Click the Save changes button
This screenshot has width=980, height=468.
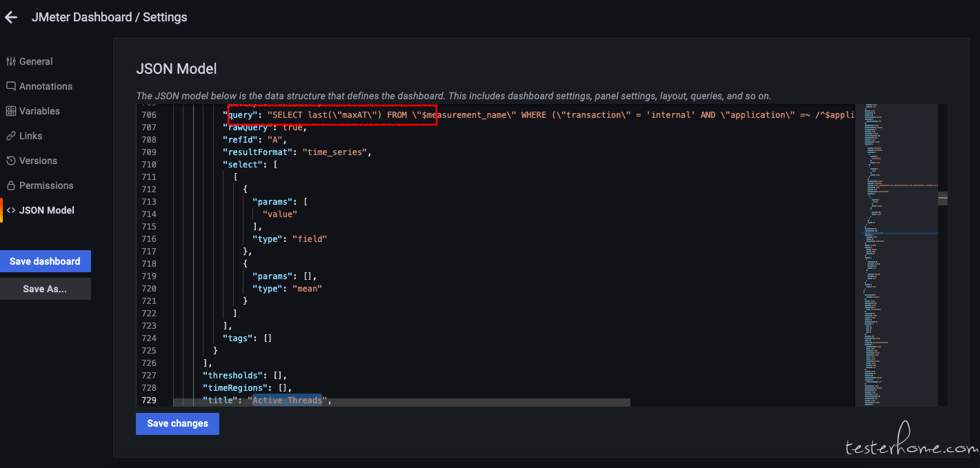[x=177, y=423]
